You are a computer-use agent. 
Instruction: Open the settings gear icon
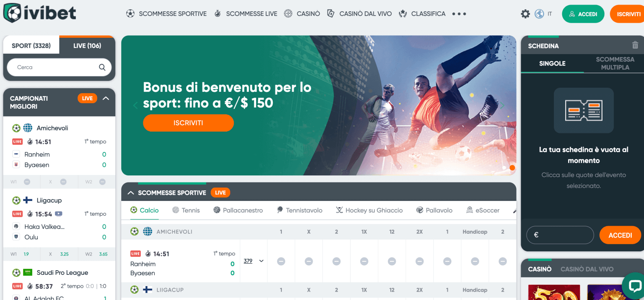point(525,14)
